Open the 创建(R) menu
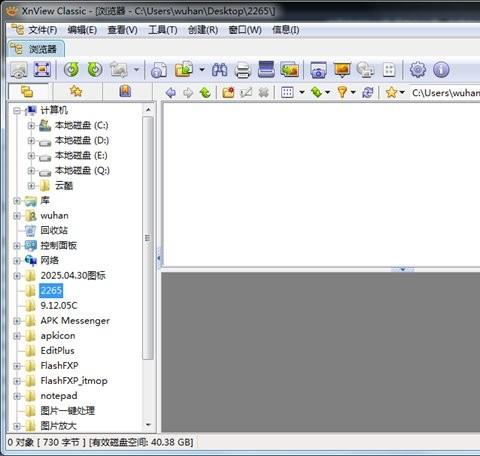This screenshot has width=480, height=456. (x=203, y=30)
